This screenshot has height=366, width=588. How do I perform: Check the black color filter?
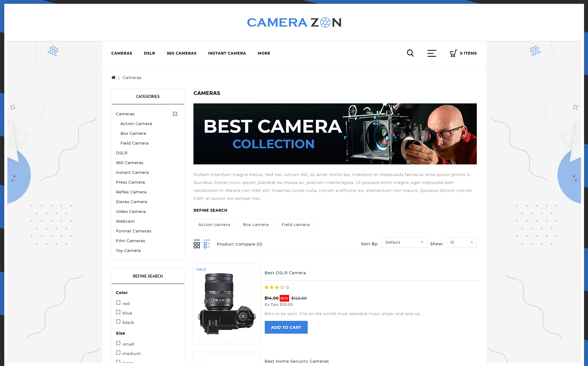click(118, 321)
